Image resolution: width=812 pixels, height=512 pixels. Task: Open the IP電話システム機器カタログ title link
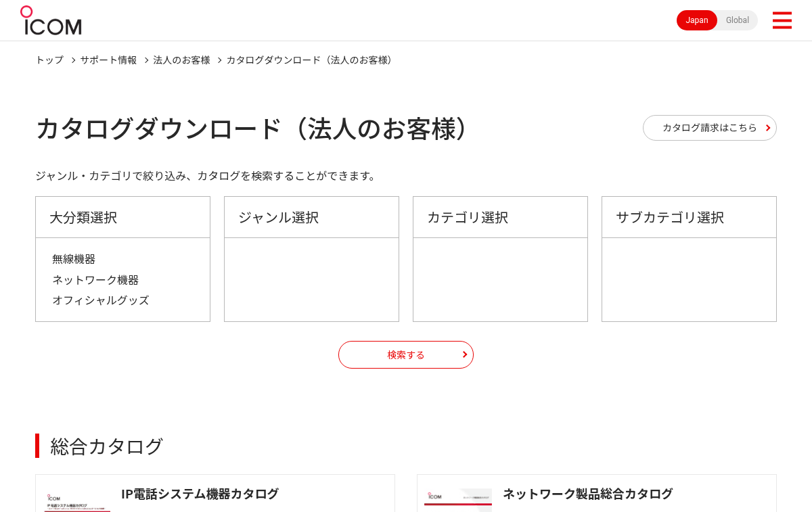(x=200, y=494)
